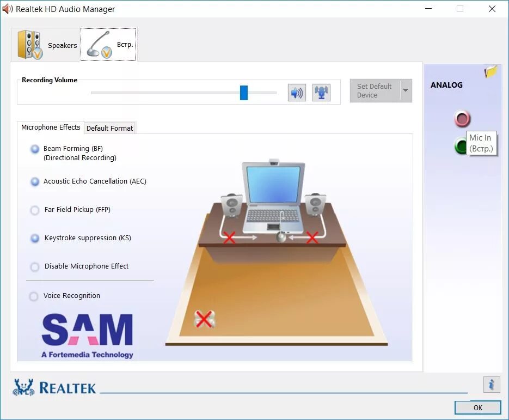Click the Realtek crab logo
The width and height of the screenshot is (509, 420).
click(23, 387)
